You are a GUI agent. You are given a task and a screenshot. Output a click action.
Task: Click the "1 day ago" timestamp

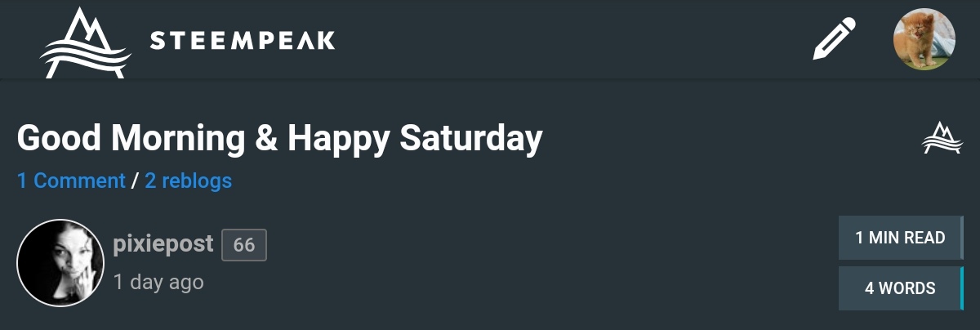pyautogui.click(x=158, y=282)
